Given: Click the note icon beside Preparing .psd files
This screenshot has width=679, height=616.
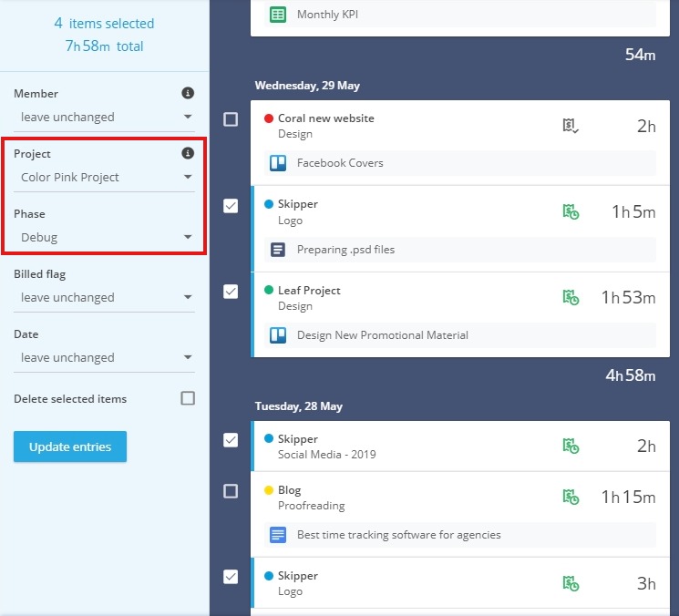Looking at the screenshot, I should [278, 250].
